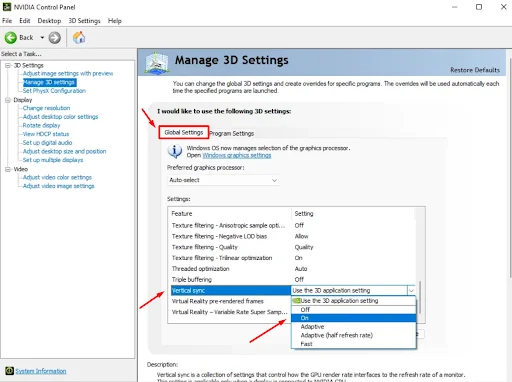This screenshot has width=512, height=382.
Task: Select Virtual Reality pre-rendered frames row
Action: (231, 301)
